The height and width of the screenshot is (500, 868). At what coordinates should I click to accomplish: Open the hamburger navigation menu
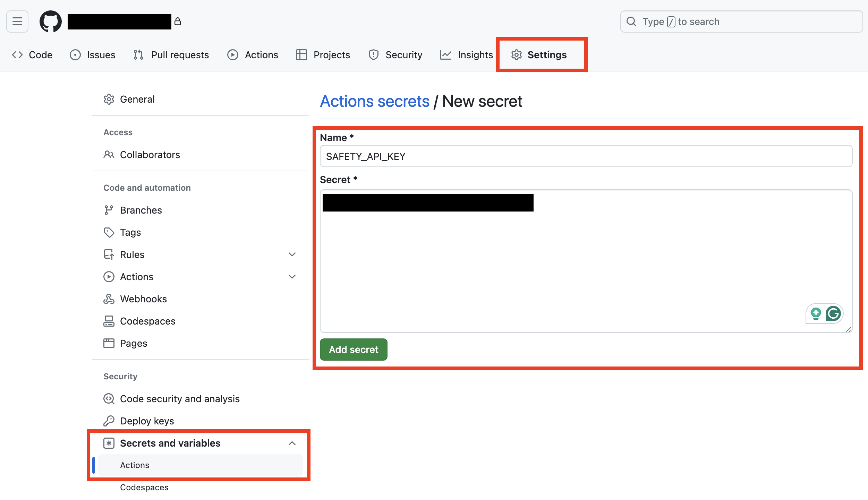[17, 21]
